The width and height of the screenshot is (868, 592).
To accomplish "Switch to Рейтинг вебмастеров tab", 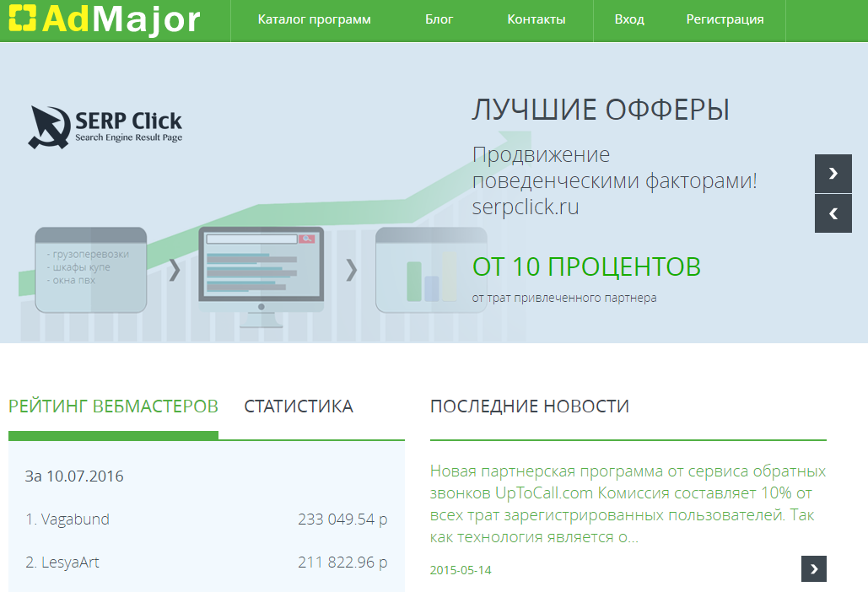I will [114, 406].
